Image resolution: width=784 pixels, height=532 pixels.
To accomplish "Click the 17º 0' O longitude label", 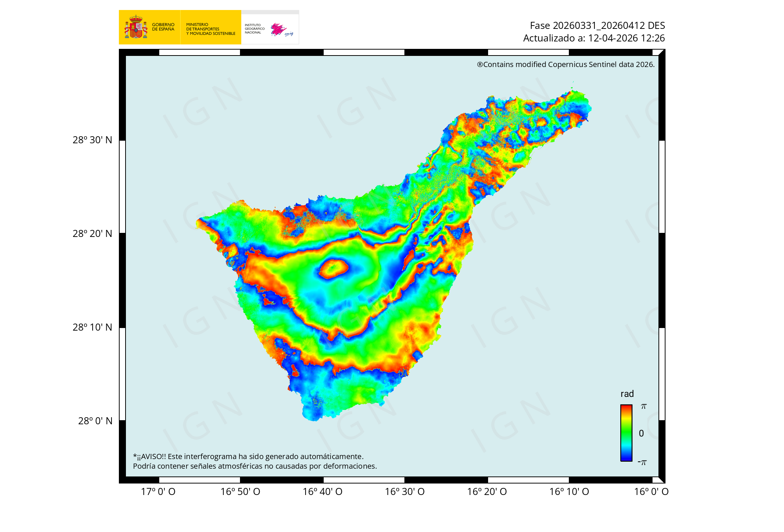I will tap(158, 492).
